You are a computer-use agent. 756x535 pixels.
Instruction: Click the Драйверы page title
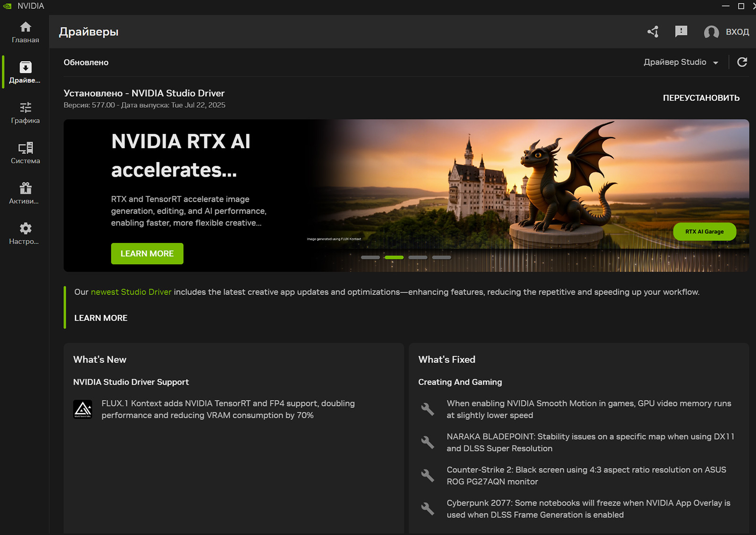tap(89, 32)
